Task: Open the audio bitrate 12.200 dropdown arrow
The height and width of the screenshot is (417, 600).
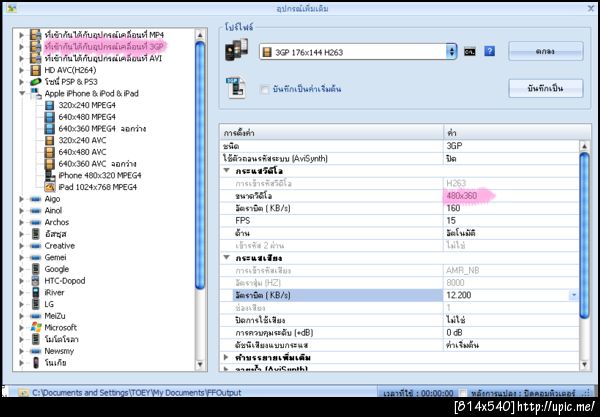Action: (574, 295)
